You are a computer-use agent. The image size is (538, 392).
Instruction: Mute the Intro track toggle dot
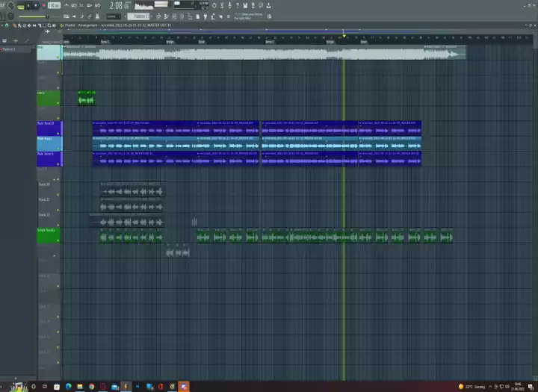coord(58,103)
